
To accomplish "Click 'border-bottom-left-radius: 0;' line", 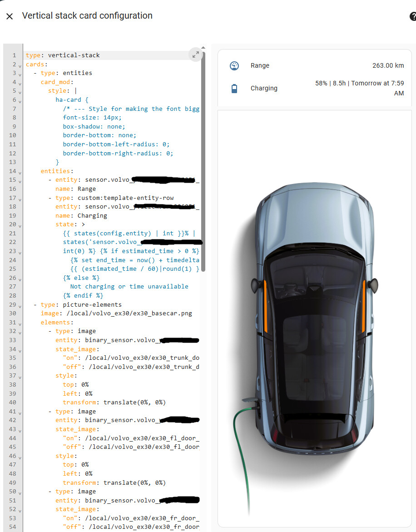I will (116, 144).
